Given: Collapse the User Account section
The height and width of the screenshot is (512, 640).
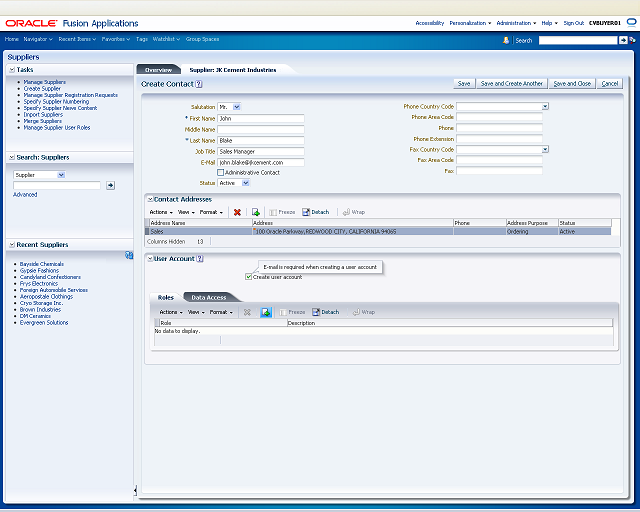Looking at the screenshot, I should (150, 259).
